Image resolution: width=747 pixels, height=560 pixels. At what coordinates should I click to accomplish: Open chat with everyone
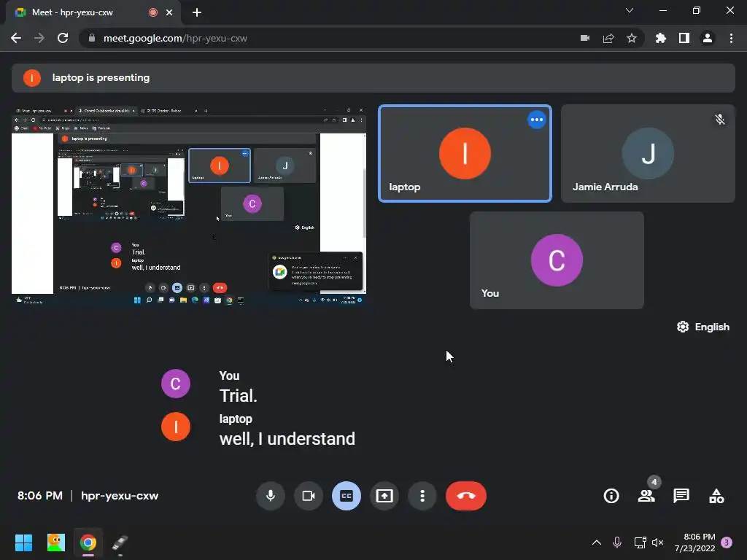click(681, 496)
